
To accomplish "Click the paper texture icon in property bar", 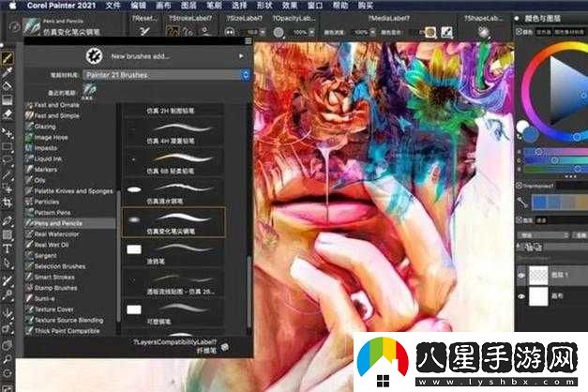I will [430, 32].
